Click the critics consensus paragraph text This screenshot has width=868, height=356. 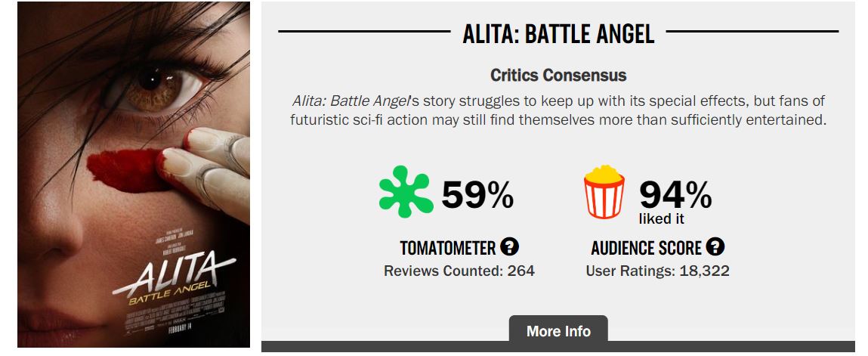pos(558,119)
